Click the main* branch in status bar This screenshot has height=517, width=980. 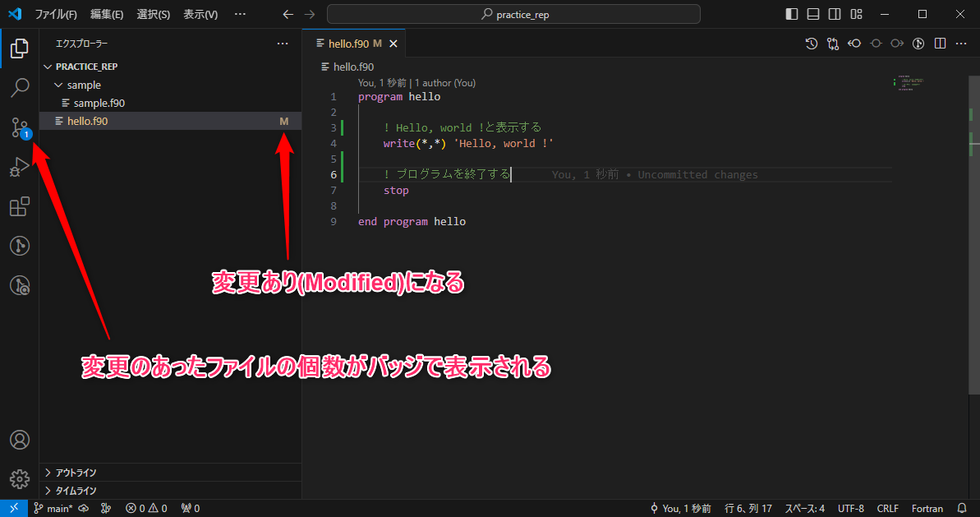coord(53,508)
